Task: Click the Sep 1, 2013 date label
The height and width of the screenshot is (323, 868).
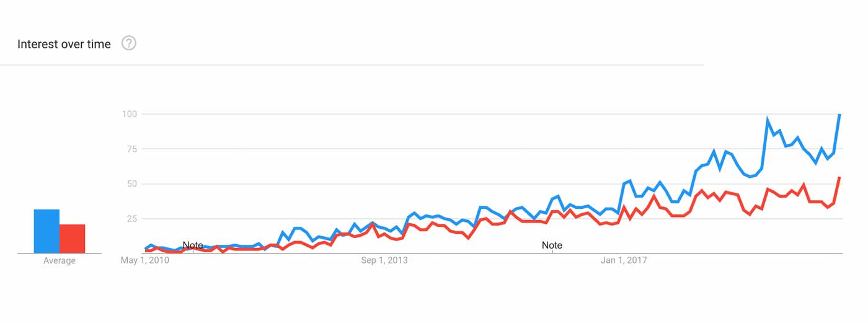Action: point(384,260)
